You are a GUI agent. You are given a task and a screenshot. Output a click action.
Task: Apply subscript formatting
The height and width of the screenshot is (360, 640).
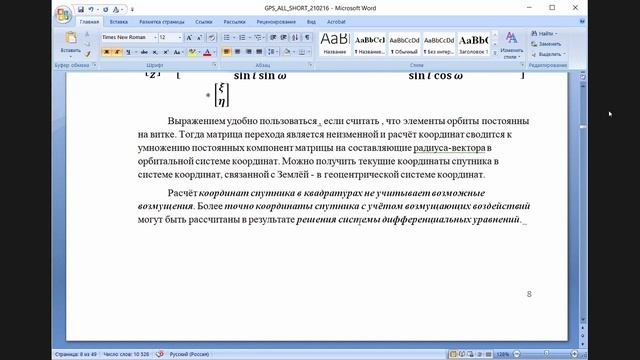pyautogui.click(x=155, y=52)
